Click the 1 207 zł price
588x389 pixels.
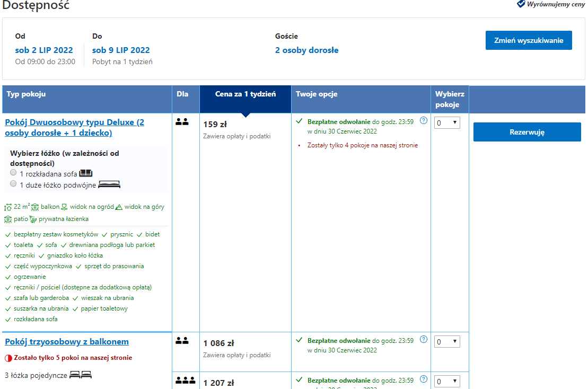click(x=218, y=383)
